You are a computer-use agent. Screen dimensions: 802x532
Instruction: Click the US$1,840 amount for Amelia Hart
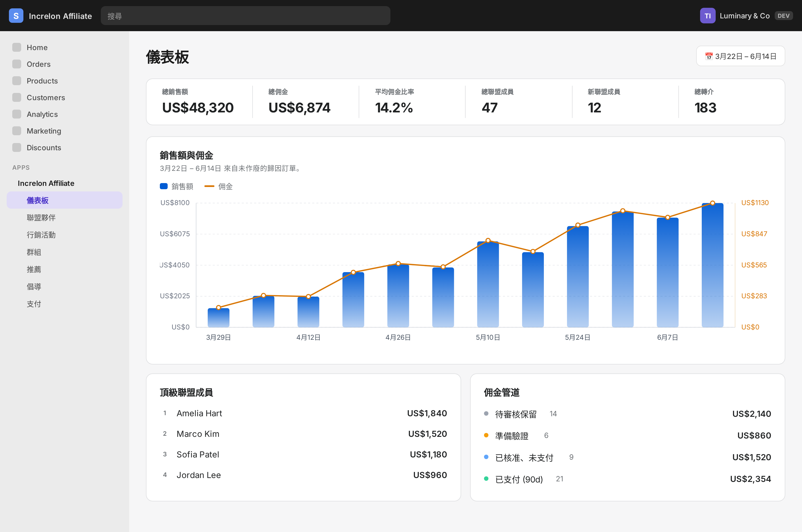(x=427, y=413)
